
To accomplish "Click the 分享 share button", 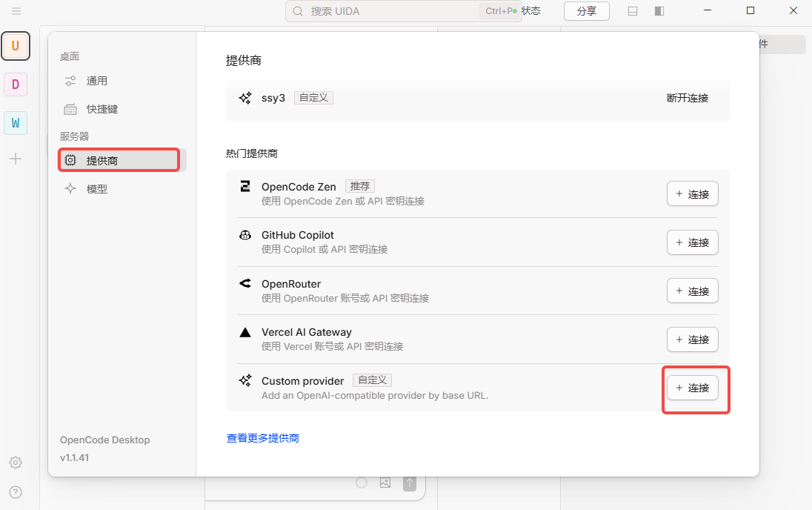I will point(586,11).
